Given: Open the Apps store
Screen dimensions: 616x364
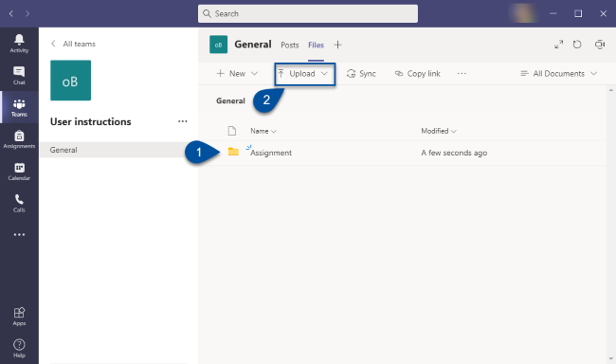Looking at the screenshot, I should [x=19, y=317].
